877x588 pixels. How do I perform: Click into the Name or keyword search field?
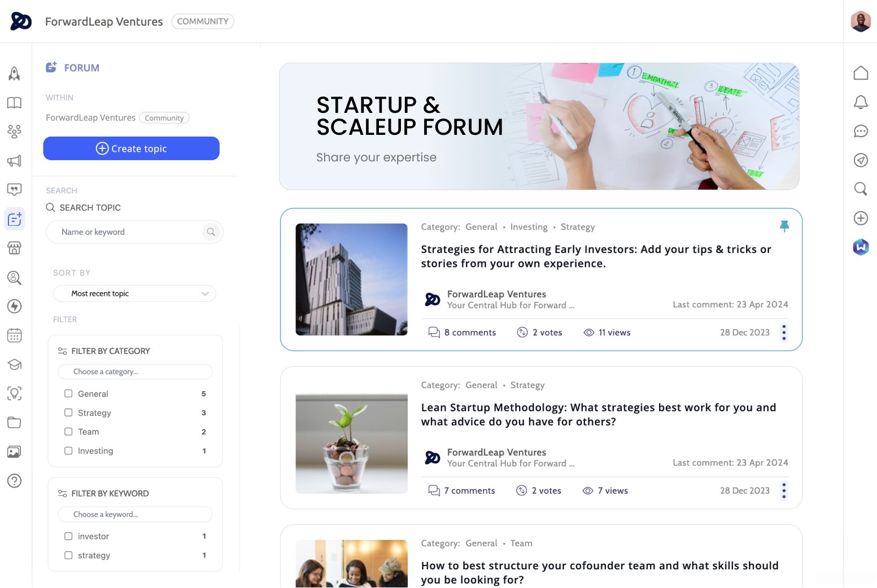[134, 232]
